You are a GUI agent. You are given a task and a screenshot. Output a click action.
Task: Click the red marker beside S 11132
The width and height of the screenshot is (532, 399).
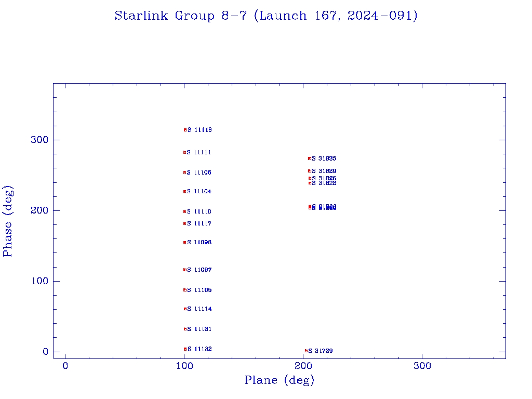pyautogui.click(x=185, y=349)
